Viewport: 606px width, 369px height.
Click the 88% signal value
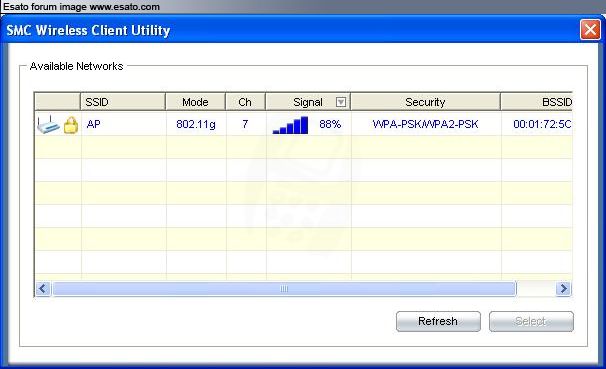(330, 124)
